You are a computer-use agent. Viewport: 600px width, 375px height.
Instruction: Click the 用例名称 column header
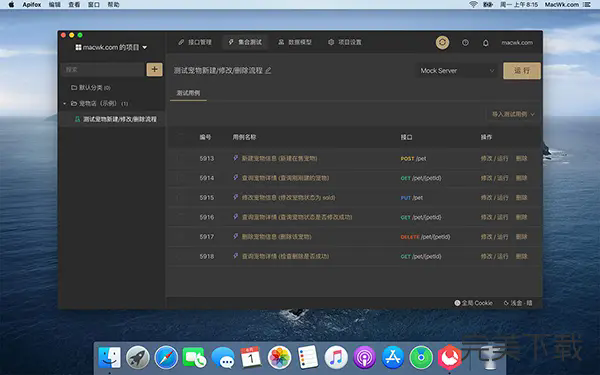244,137
